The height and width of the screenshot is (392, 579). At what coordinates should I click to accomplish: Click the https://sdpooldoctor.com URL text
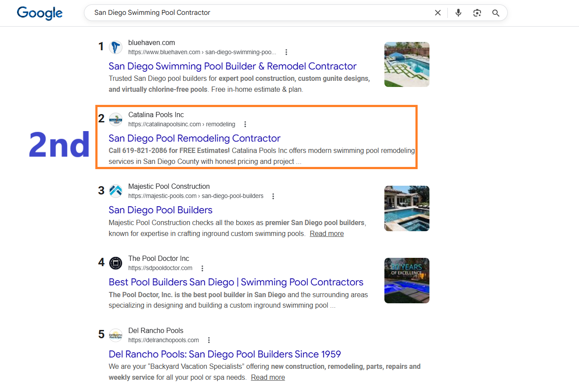point(160,268)
